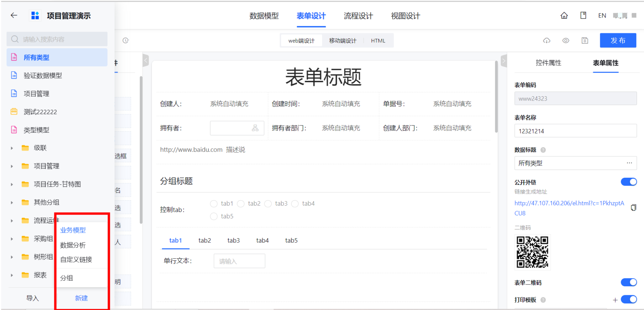Click the sidebar search input
The width and height of the screenshot is (644, 310).
[57, 39]
